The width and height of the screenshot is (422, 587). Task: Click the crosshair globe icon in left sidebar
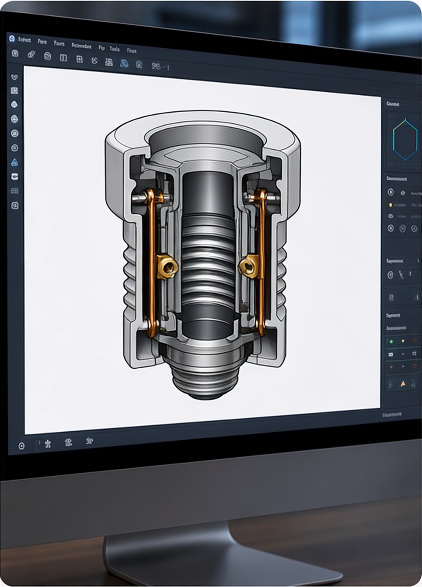pyautogui.click(x=14, y=119)
